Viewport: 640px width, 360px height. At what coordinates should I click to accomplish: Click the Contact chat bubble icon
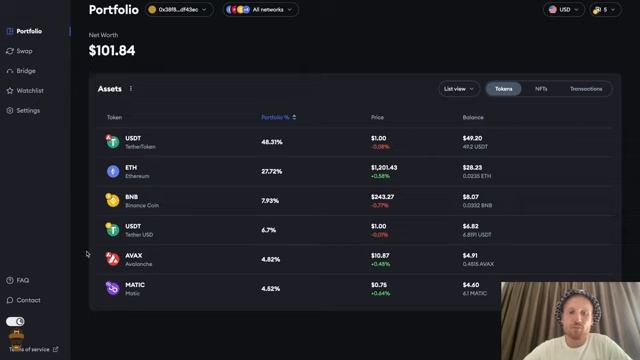[x=10, y=300]
